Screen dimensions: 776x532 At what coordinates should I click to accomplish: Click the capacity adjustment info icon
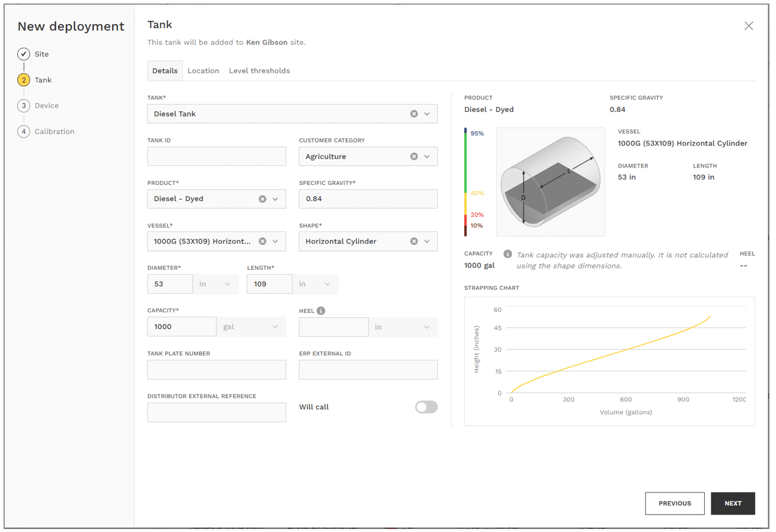508,254
